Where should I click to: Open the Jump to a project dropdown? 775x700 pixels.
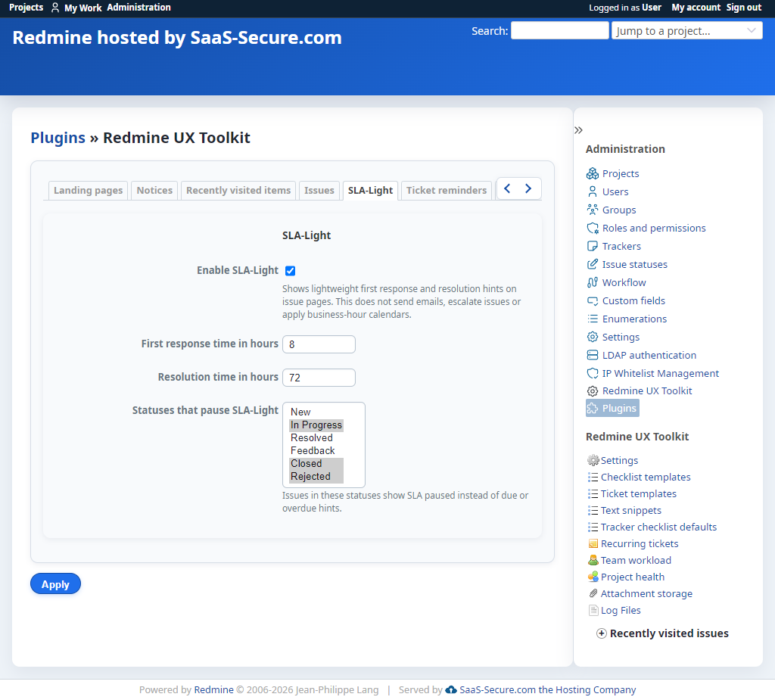[686, 31]
